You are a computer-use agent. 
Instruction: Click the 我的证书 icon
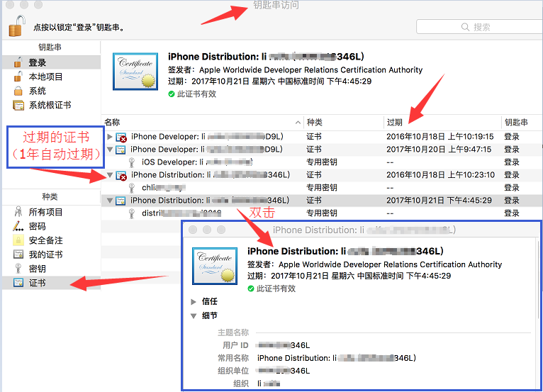18,254
